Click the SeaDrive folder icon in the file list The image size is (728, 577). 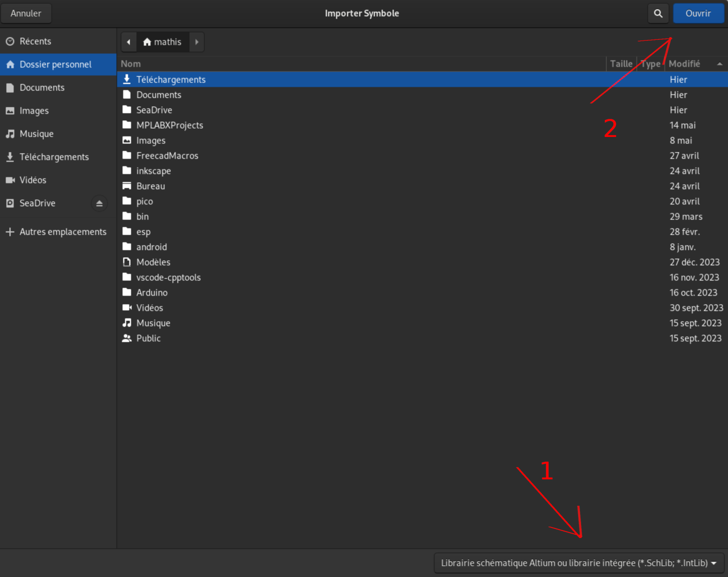[127, 110]
